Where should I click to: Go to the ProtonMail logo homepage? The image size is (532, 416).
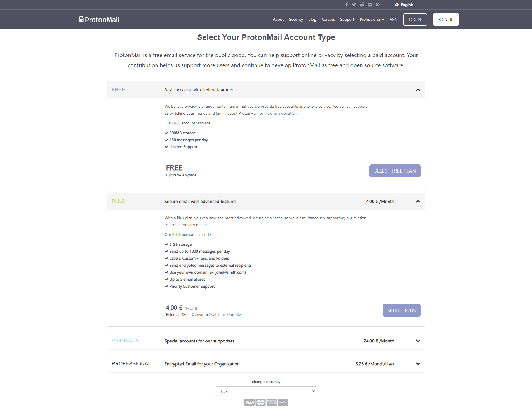coord(99,20)
